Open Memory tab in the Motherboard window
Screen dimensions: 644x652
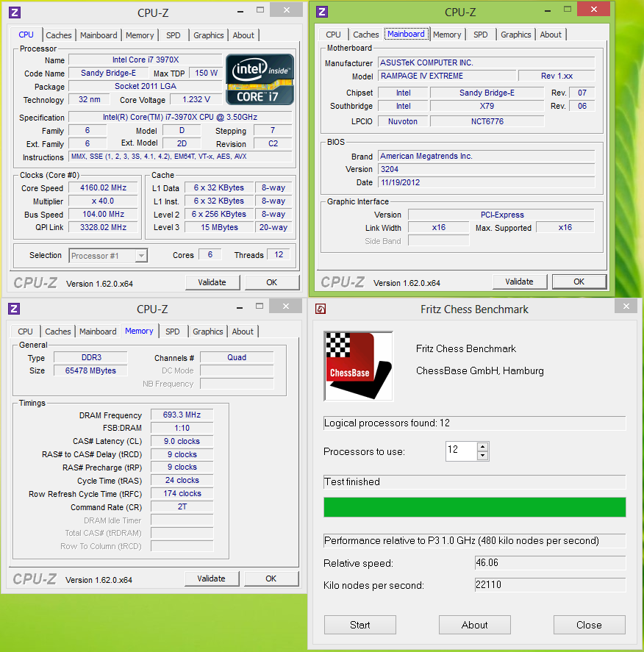click(x=447, y=35)
